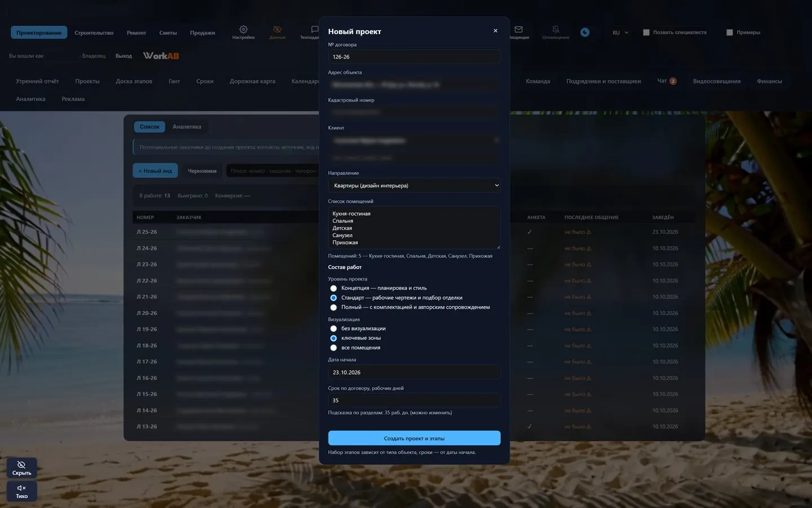Viewport: 812px width, 508px height.
Task: Click the Срок по договору days field
Action: click(414, 400)
